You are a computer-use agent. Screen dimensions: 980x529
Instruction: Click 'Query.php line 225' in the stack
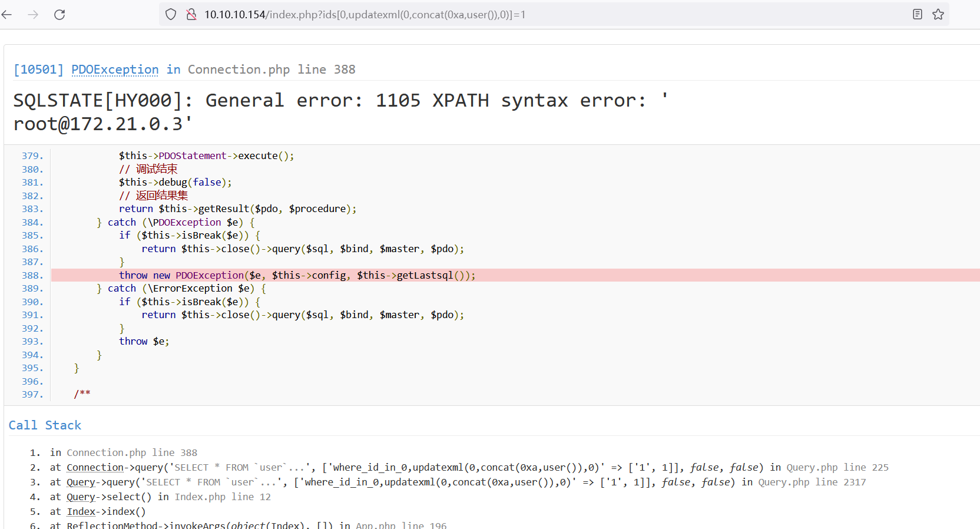[x=837, y=467]
